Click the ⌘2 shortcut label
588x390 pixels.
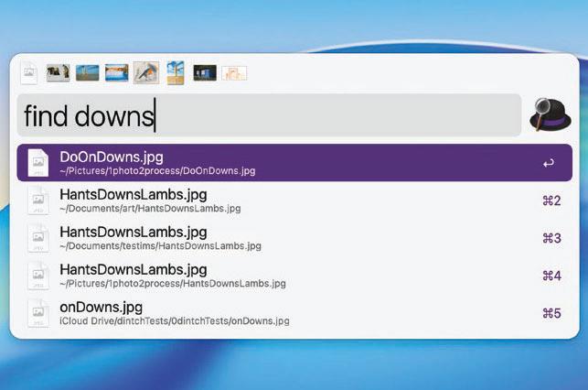pos(551,200)
